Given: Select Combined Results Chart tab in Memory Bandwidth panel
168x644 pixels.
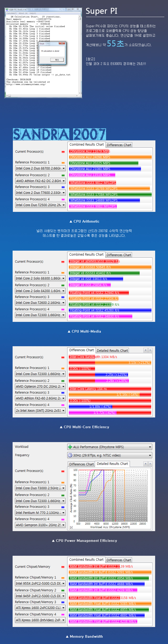Looking at the screenshot, I should 86,560.
